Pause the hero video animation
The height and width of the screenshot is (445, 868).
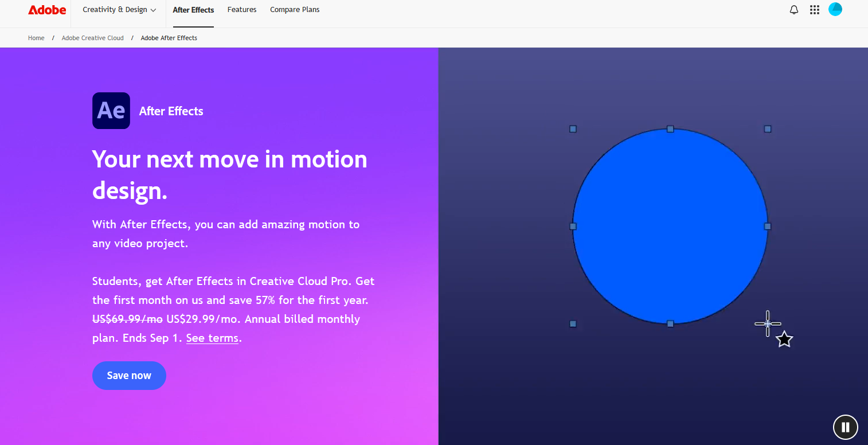click(x=845, y=427)
